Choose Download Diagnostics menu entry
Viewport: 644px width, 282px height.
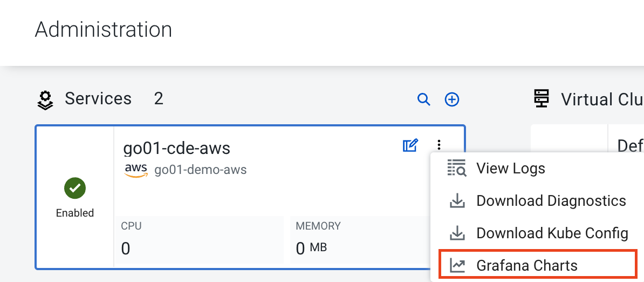pyautogui.click(x=551, y=201)
